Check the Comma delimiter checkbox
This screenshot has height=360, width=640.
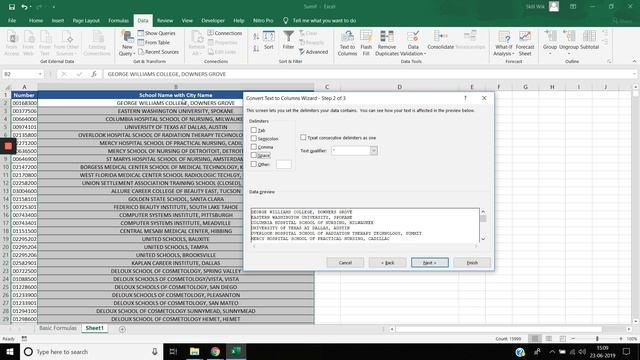click(253, 147)
